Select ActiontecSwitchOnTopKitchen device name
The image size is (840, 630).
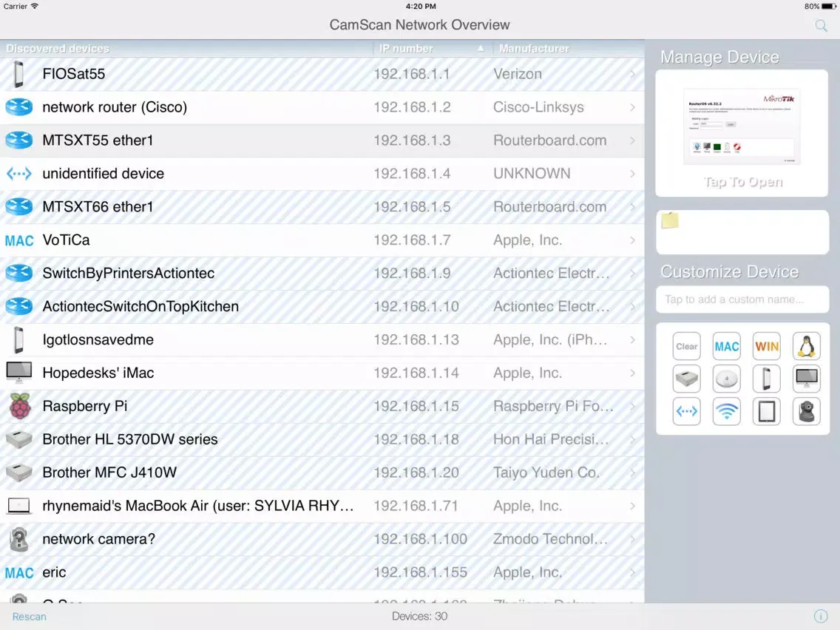click(140, 306)
